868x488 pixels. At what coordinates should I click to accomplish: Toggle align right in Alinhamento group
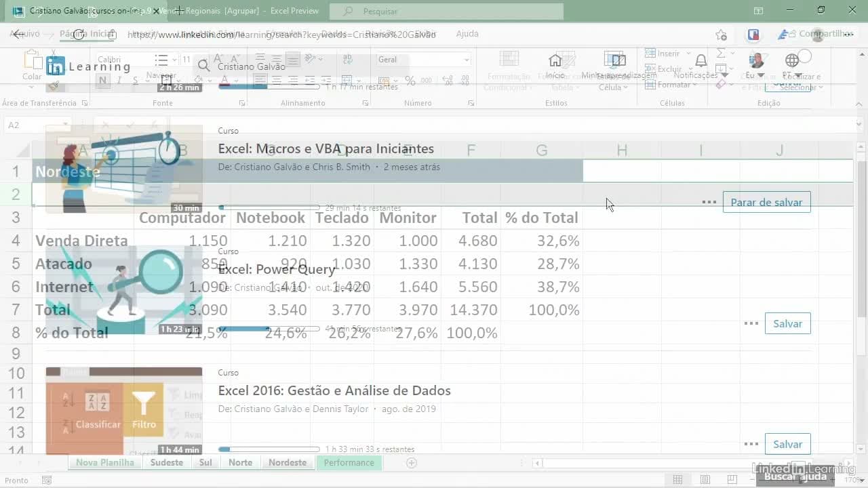[x=294, y=81]
